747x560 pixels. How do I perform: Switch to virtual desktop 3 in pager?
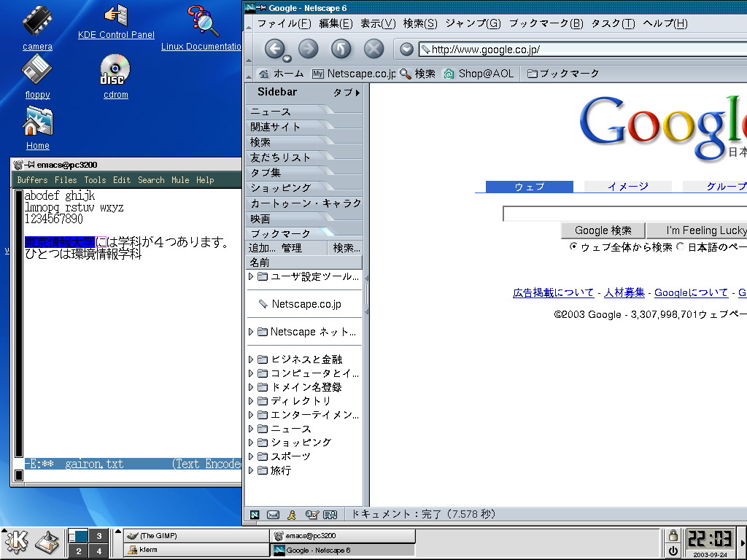point(99,536)
